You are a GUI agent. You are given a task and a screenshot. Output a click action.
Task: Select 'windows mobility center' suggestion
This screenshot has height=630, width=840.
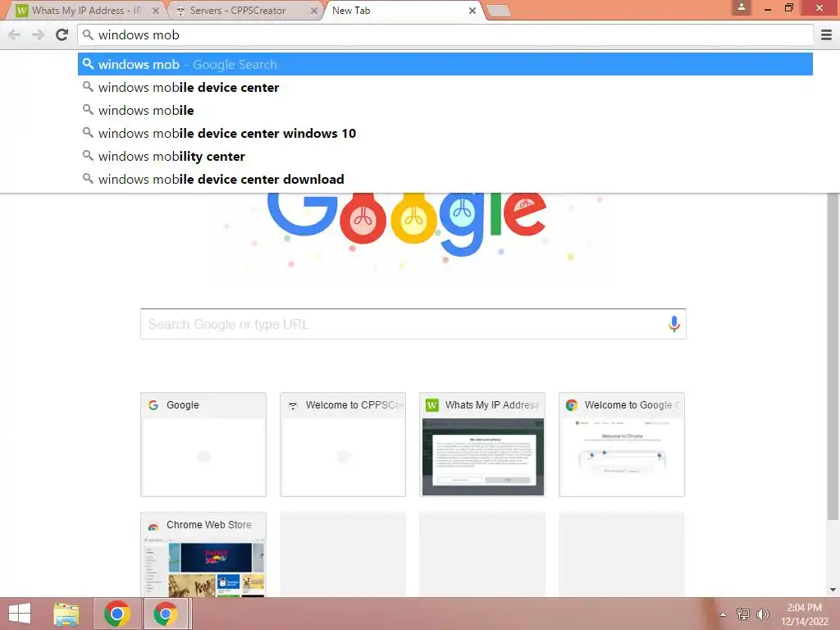[x=445, y=157]
